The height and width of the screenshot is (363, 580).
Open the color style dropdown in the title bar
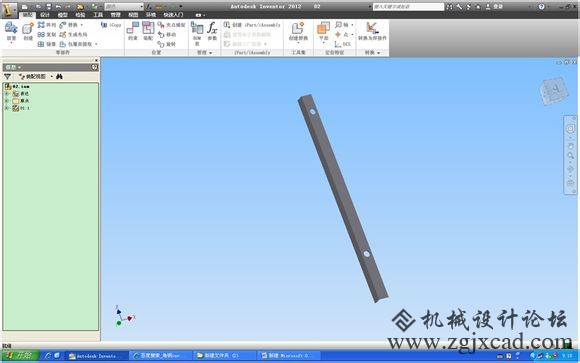pos(124,6)
